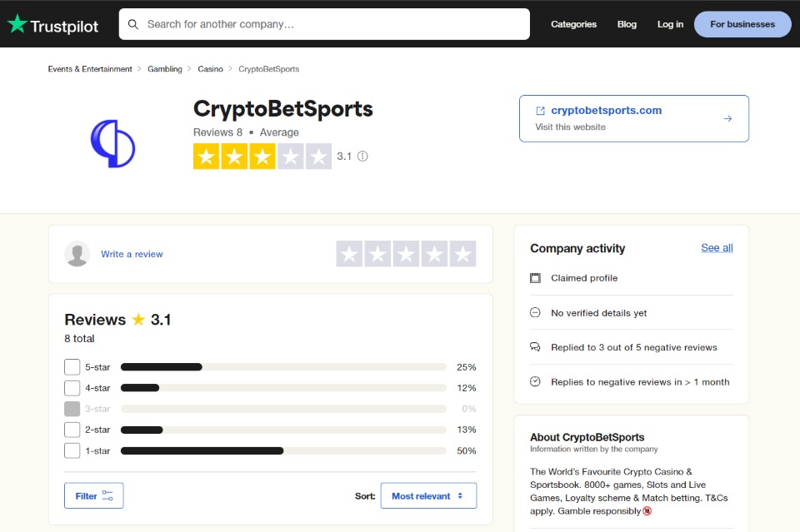Click the company search input field
The image size is (800, 532).
[x=325, y=24]
